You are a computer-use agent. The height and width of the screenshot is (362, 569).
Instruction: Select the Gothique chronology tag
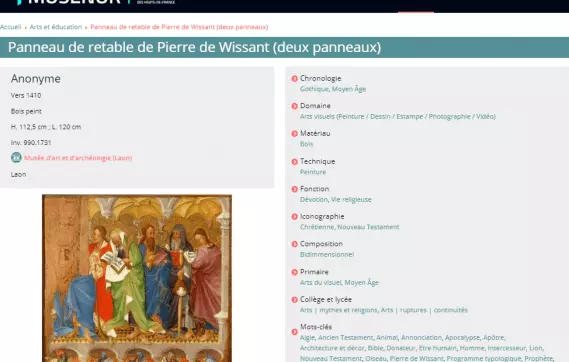(x=314, y=89)
